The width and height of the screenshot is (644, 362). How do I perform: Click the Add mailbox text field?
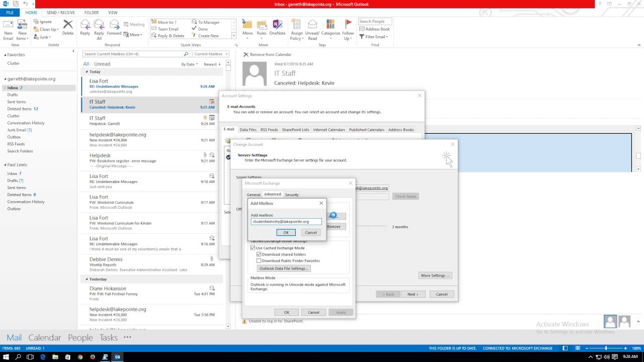coord(286,221)
